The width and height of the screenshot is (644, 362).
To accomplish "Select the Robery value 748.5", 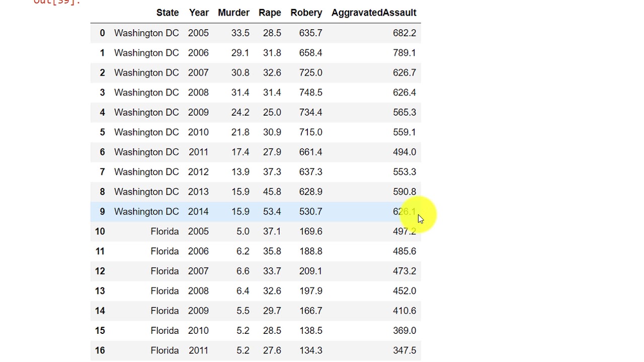I will (310, 93).
